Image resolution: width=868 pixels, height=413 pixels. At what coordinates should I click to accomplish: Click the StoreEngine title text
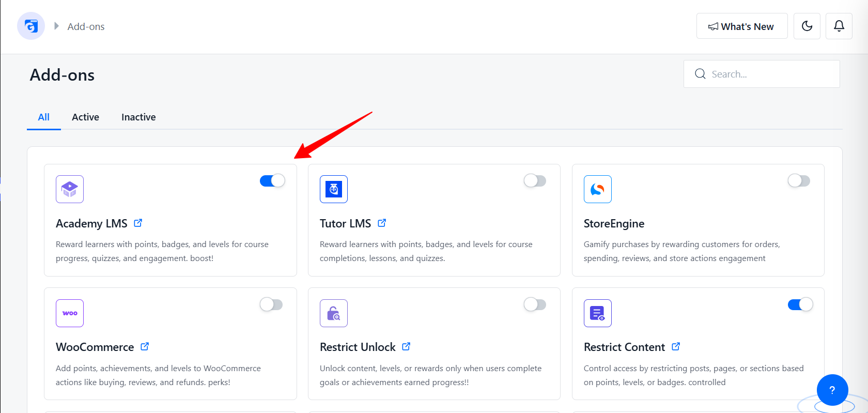[614, 223]
